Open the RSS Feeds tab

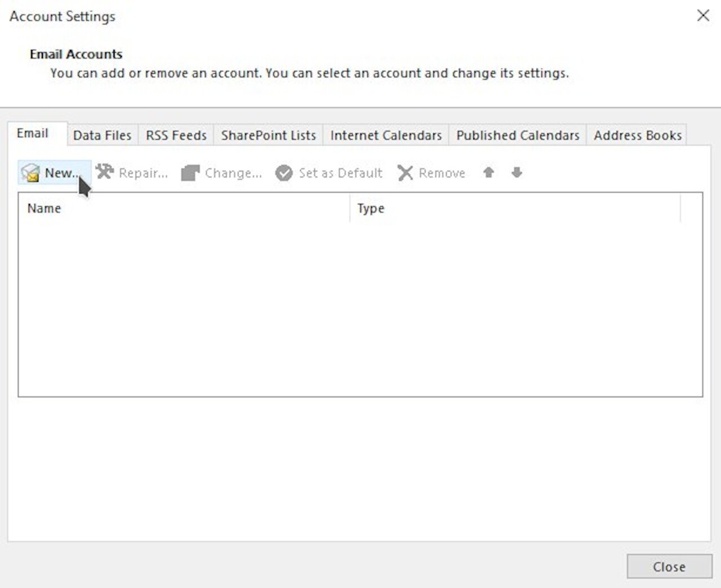(x=175, y=135)
